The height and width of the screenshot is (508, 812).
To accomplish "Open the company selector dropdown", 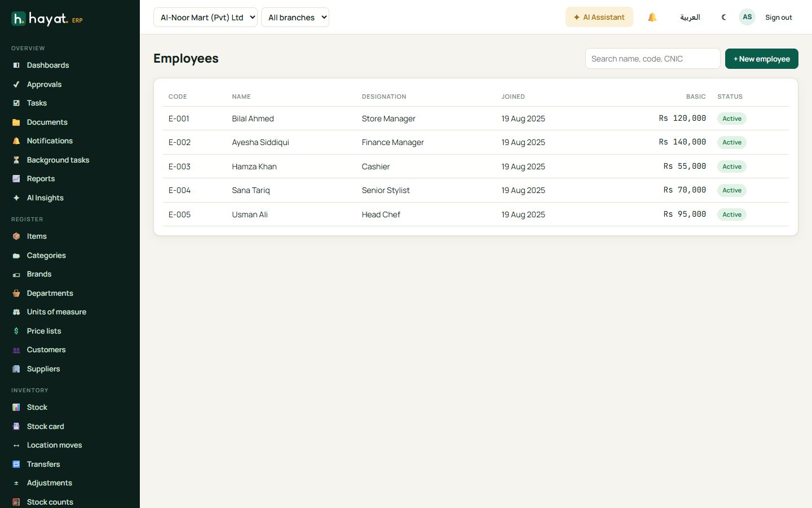I will (205, 17).
